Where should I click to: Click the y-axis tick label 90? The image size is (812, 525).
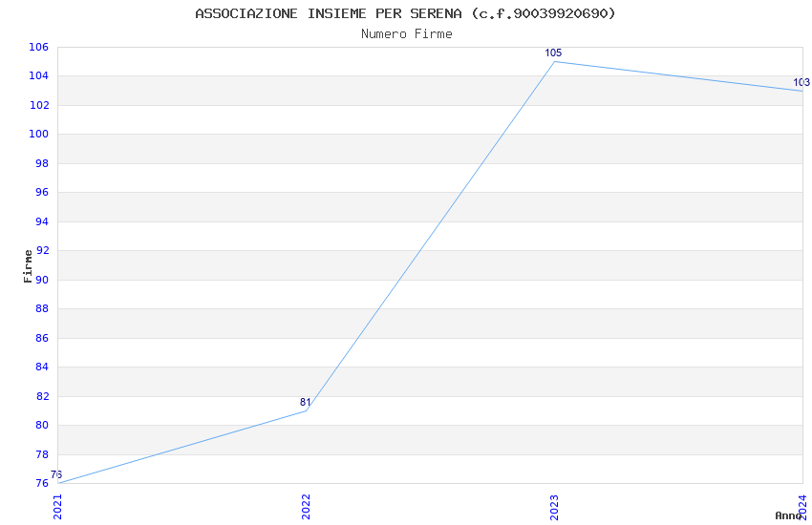point(42,280)
